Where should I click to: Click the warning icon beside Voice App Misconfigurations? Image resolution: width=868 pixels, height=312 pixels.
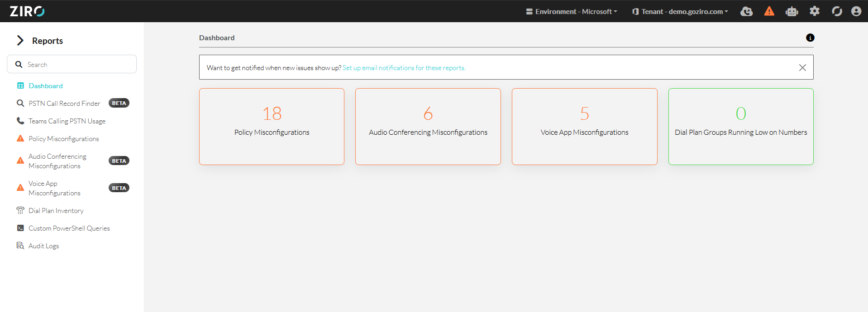click(x=20, y=188)
